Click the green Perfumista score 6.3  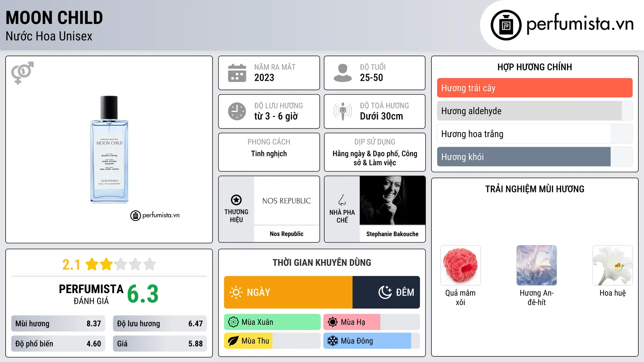tap(143, 294)
